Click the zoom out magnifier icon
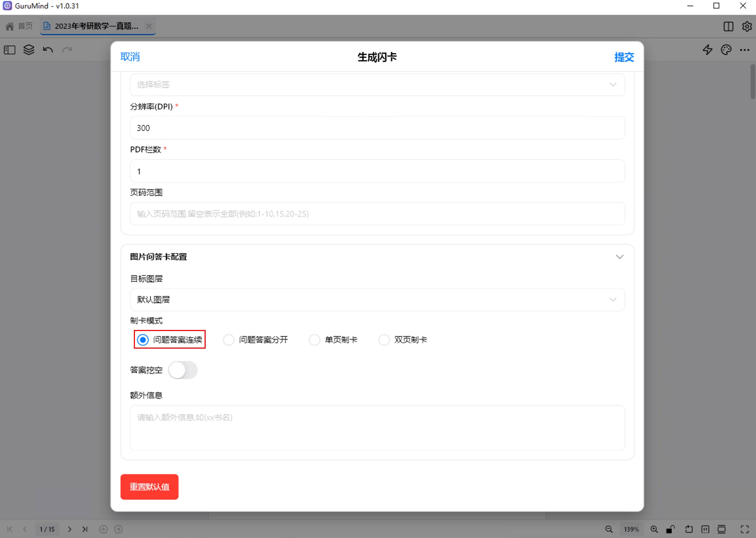Image resolution: width=756 pixels, height=538 pixels. point(609,529)
